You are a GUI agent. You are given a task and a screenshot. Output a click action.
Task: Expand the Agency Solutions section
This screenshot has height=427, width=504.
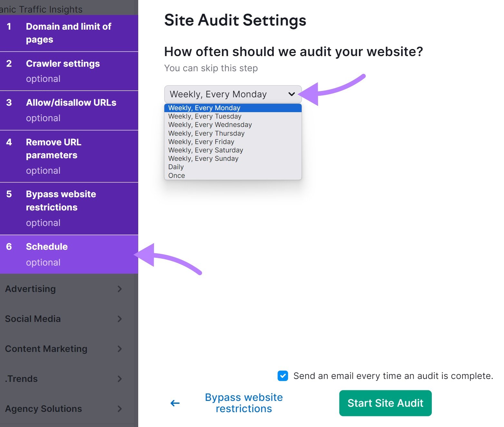120,409
